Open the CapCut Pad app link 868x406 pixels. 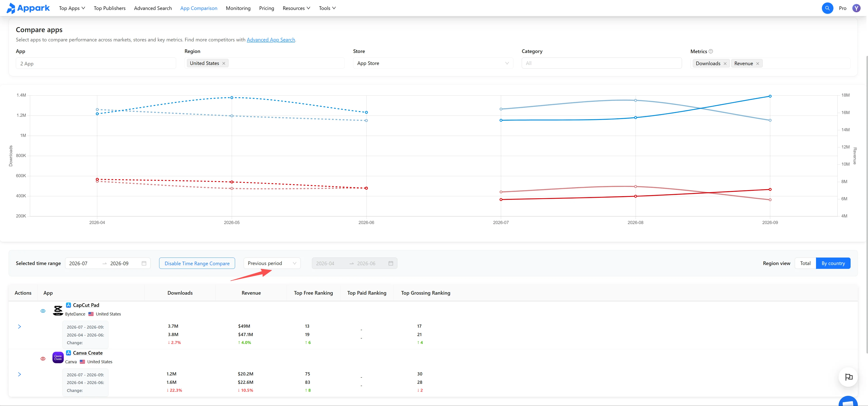click(86, 305)
